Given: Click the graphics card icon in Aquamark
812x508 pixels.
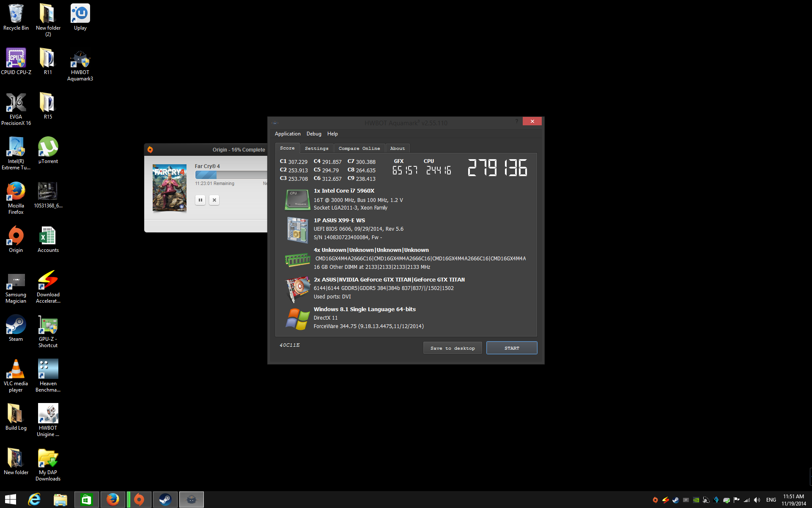Looking at the screenshot, I should 298,289.
